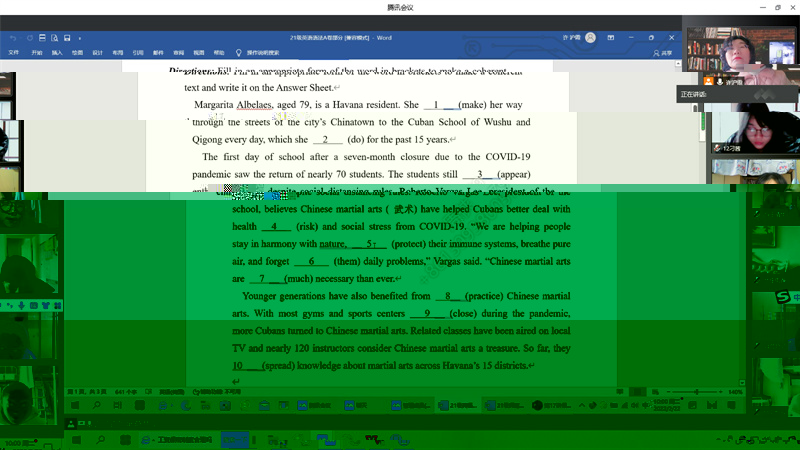Open the 文件 (File) menu
Viewport: 800px width, 450px height.
pyautogui.click(x=14, y=52)
